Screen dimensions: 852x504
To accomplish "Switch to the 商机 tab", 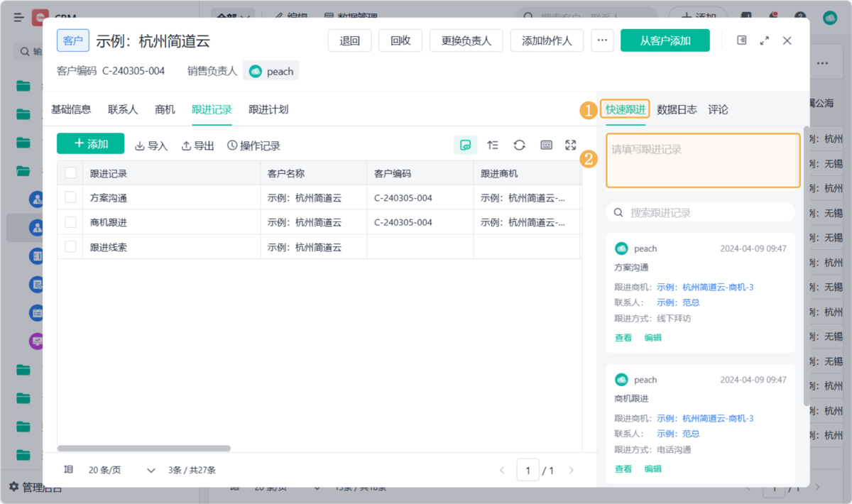I will pos(165,109).
